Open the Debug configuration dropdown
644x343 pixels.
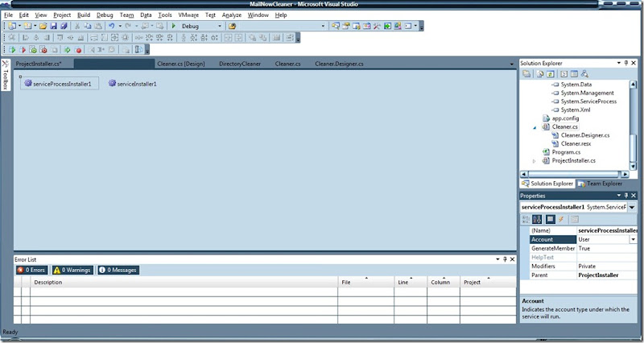point(221,26)
